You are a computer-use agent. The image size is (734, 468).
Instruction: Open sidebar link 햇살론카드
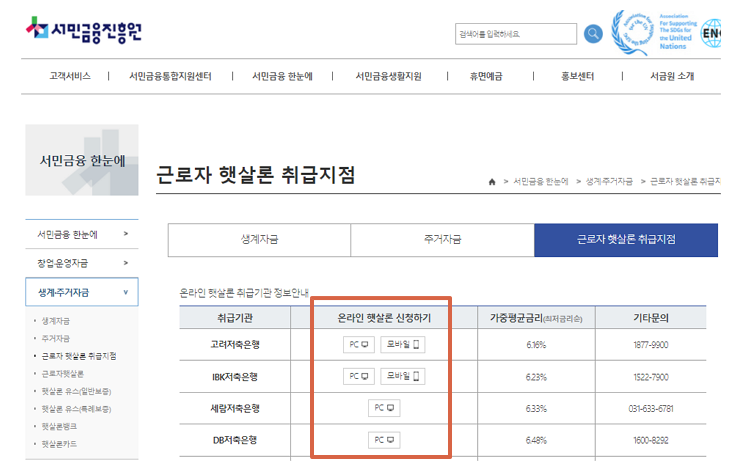59,444
